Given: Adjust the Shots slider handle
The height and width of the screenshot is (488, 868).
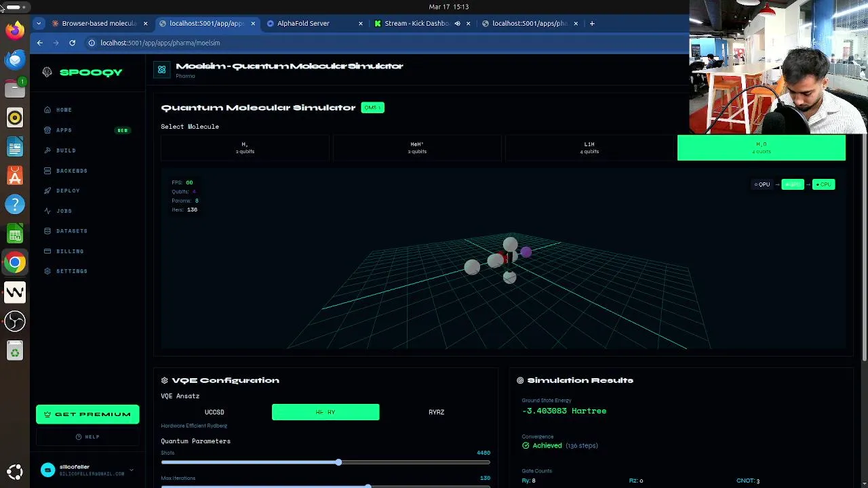Looking at the screenshot, I should (x=338, y=462).
